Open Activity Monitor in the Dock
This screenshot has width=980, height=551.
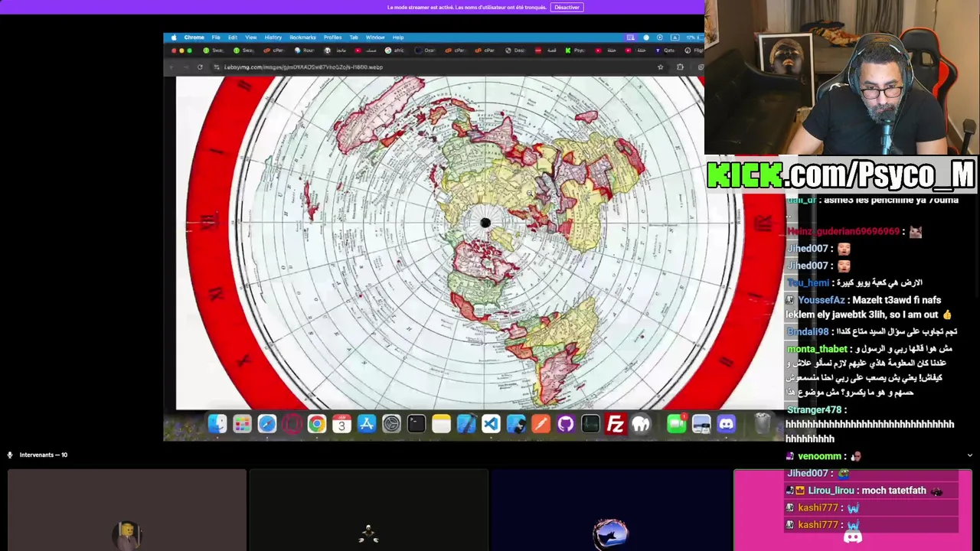click(590, 424)
